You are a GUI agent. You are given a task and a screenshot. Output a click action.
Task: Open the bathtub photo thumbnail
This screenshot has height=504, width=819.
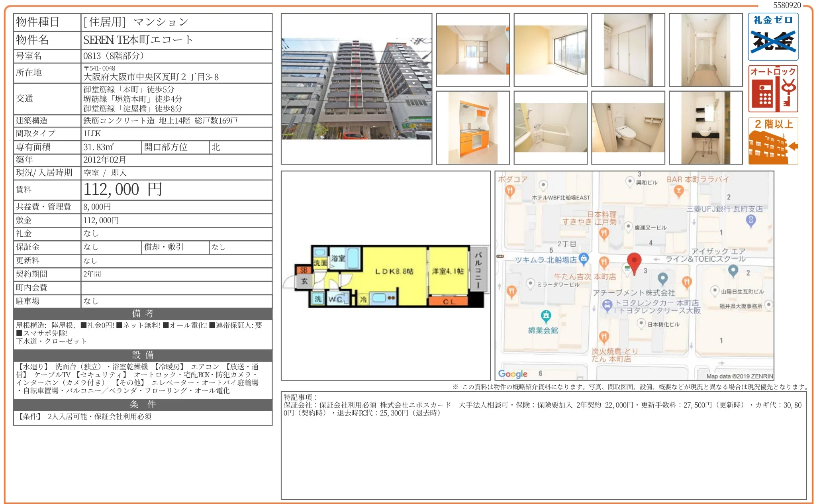(x=550, y=127)
